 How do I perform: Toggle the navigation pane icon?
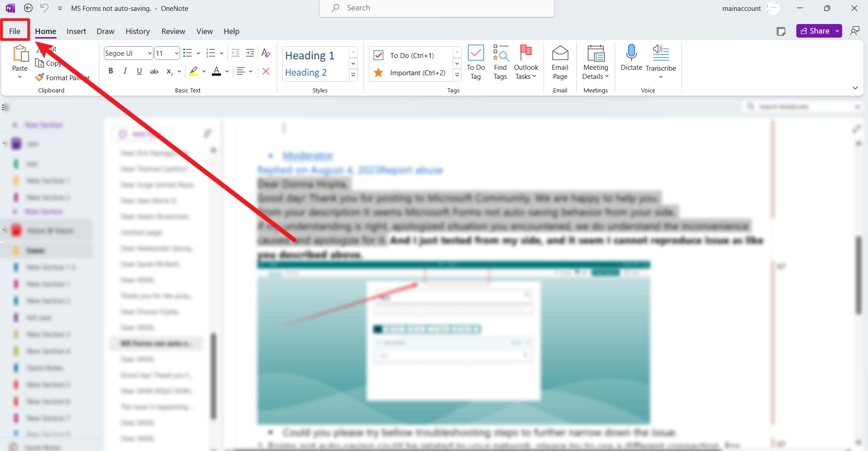click(x=5, y=107)
